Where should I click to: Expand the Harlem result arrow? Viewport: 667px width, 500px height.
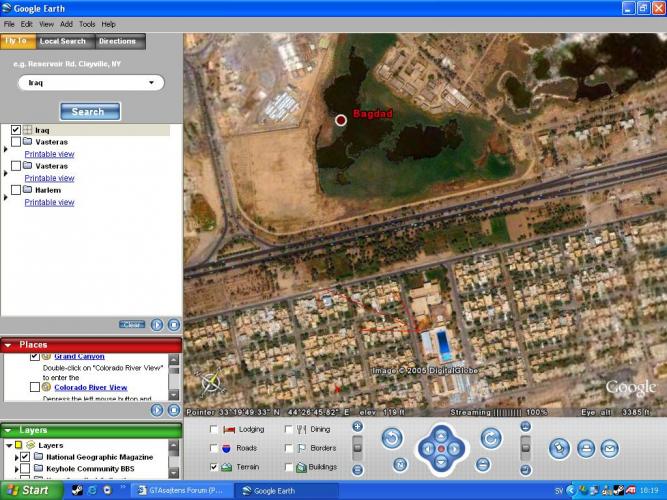pos(5,197)
